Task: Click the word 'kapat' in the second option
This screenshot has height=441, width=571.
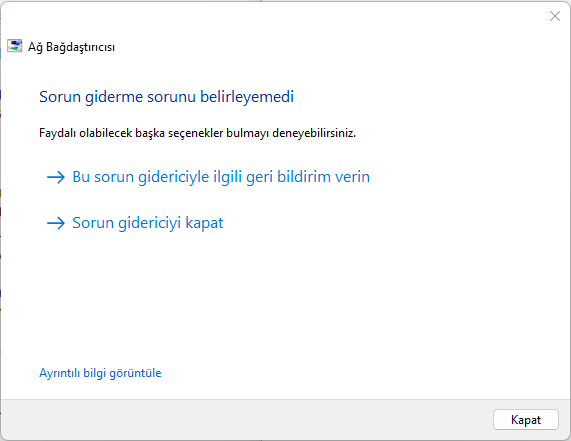Action: [204, 223]
